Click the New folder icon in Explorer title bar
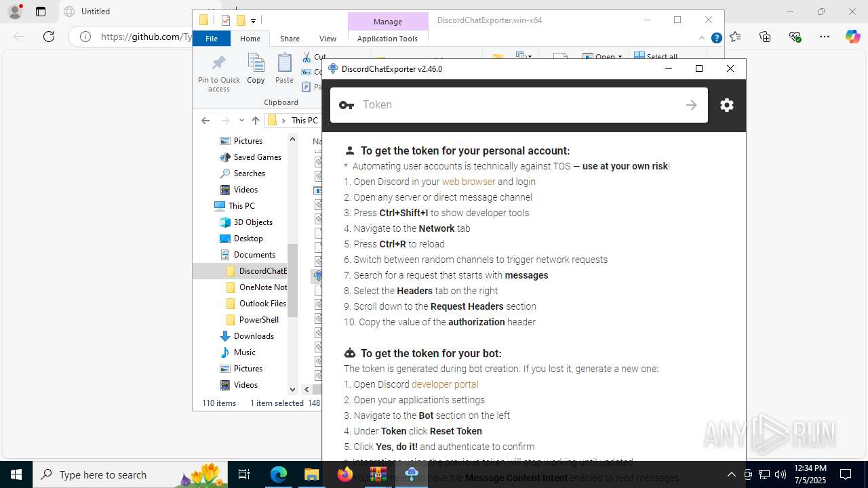The width and height of the screenshot is (868, 488). click(x=240, y=20)
